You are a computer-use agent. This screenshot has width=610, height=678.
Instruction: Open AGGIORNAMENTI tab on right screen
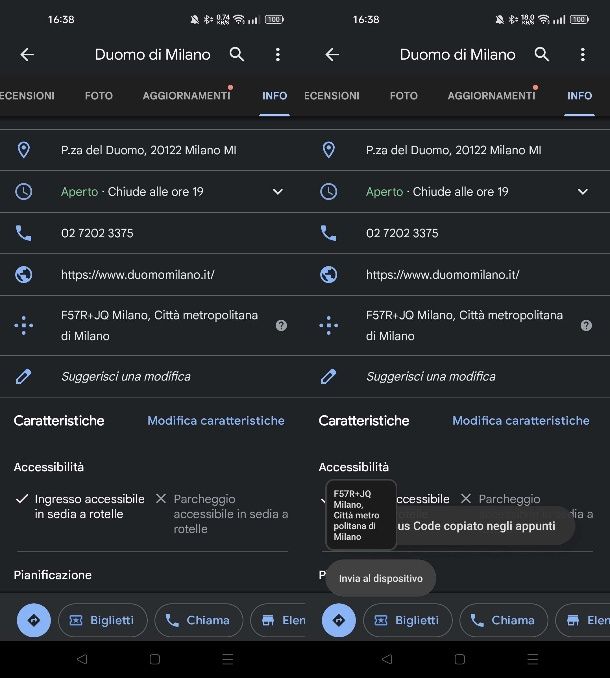(492, 96)
